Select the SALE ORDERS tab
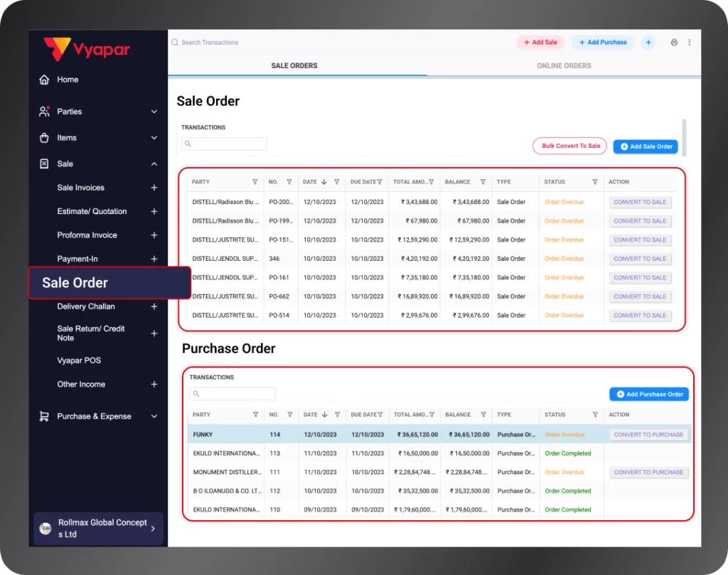Image resolution: width=728 pixels, height=575 pixels. coord(294,65)
